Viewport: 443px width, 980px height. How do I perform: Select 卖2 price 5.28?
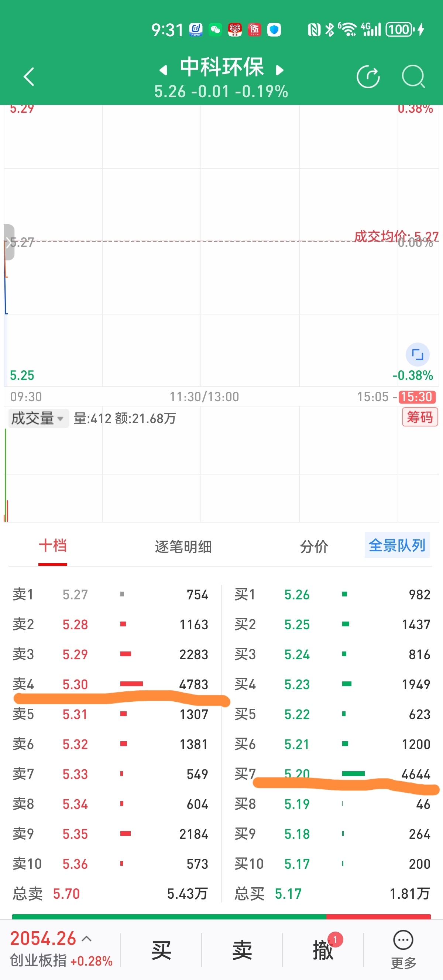(x=75, y=624)
